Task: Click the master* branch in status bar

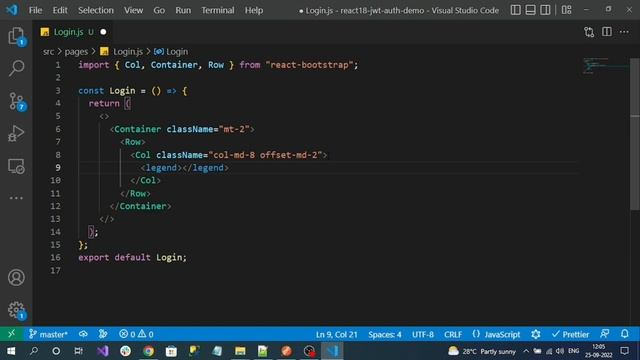Action: click(48, 334)
